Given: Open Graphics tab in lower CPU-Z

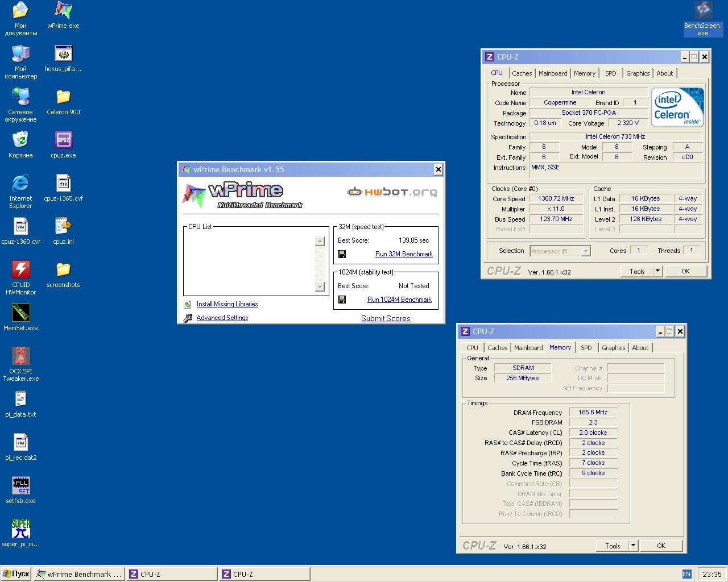Looking at the screenshot, I should tap(614, 348).
